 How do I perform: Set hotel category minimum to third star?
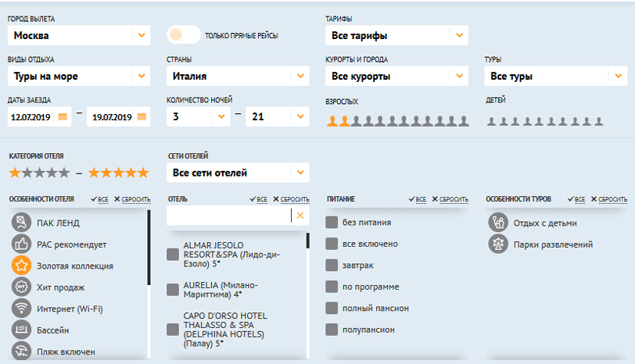(x=40, y=173)
